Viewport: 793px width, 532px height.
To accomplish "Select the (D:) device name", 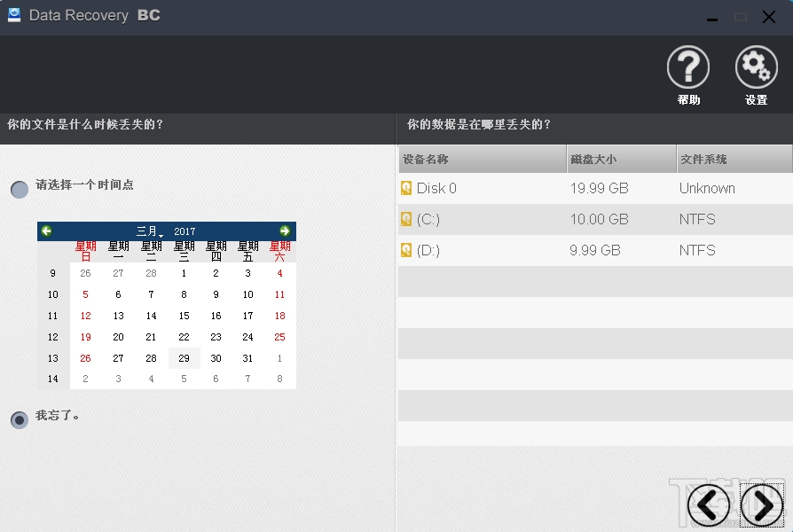I will (428, 250).
